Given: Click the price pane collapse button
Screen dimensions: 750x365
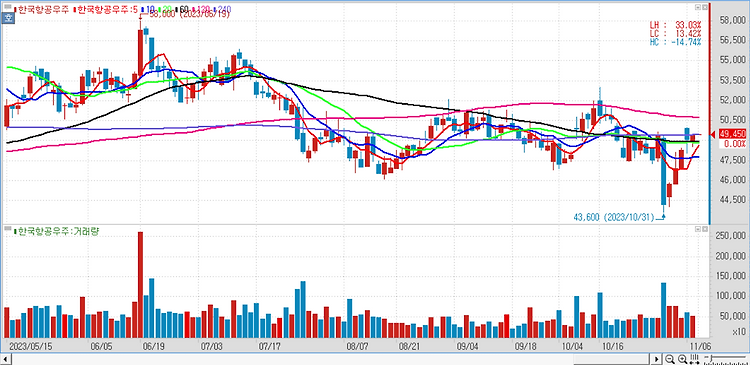Looking at the screenshot, I should click(698, 7).
